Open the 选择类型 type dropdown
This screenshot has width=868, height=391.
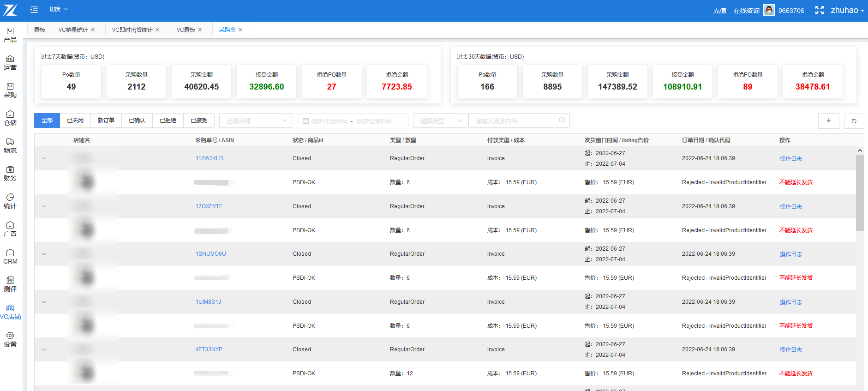coord(440,121)
